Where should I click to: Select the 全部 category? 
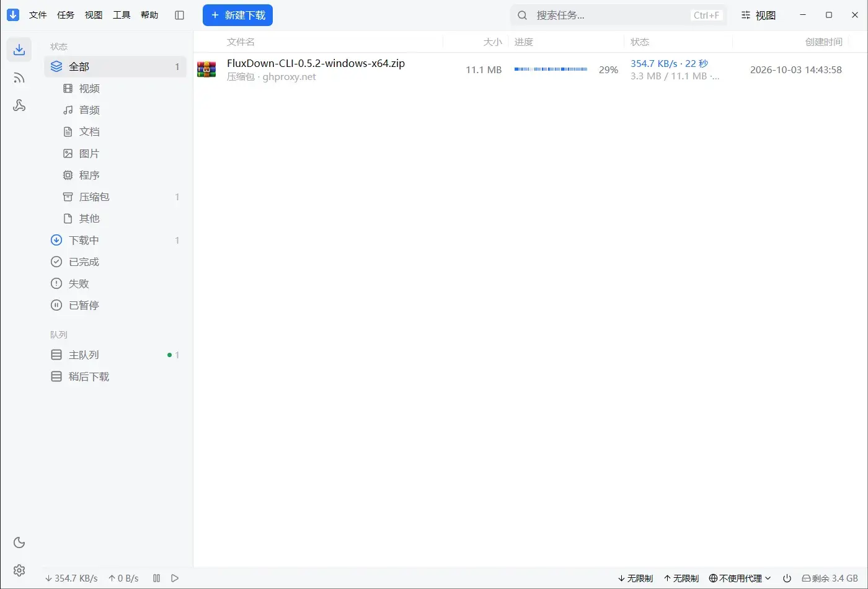tap(115, 66)
